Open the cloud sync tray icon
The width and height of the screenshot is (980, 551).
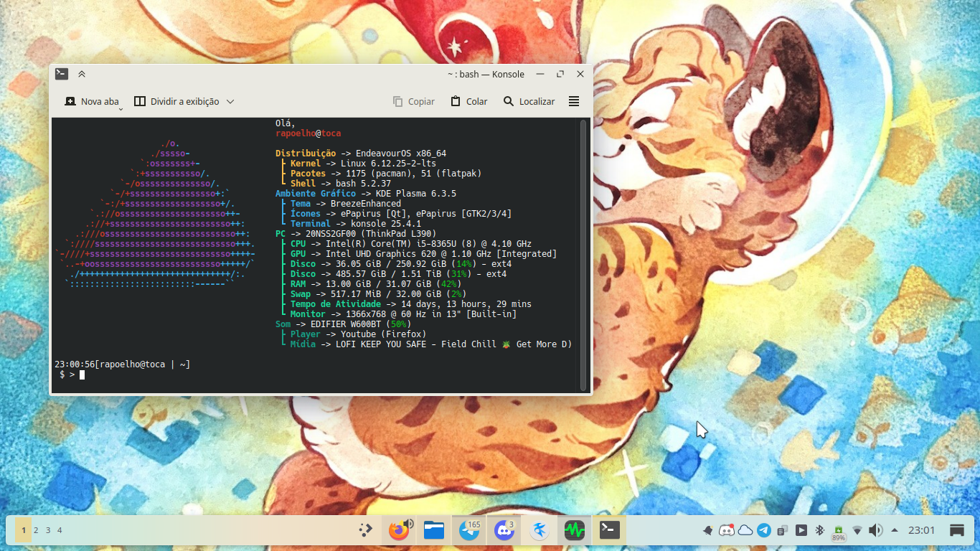(745, 530)
